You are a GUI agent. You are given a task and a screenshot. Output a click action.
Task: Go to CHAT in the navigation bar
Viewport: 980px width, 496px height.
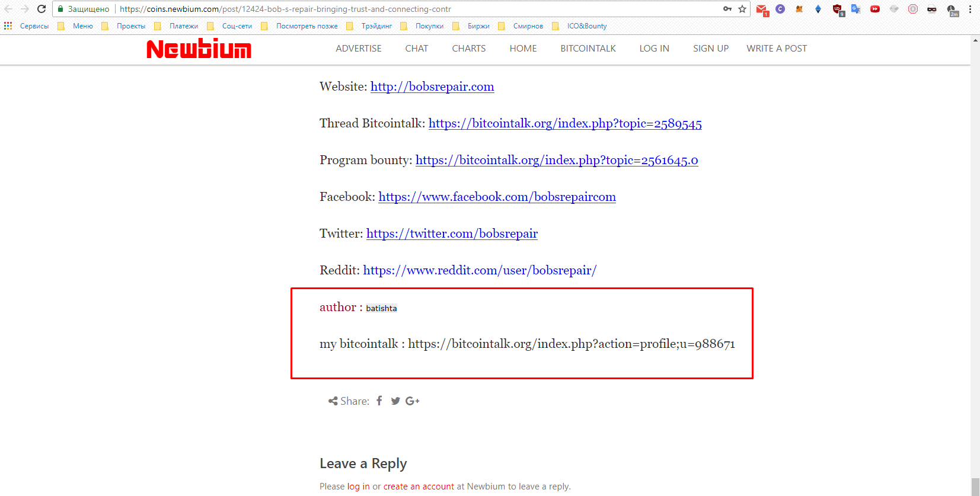click(417, 49)
